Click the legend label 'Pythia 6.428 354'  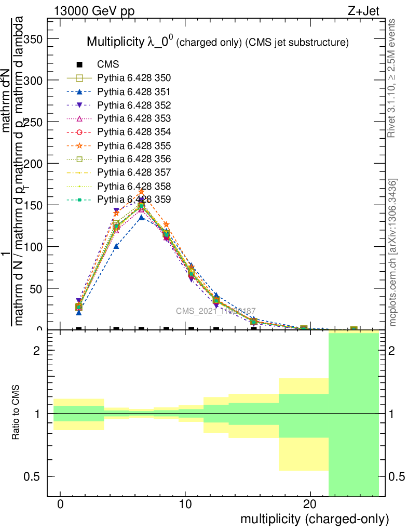tap(134, 132)
